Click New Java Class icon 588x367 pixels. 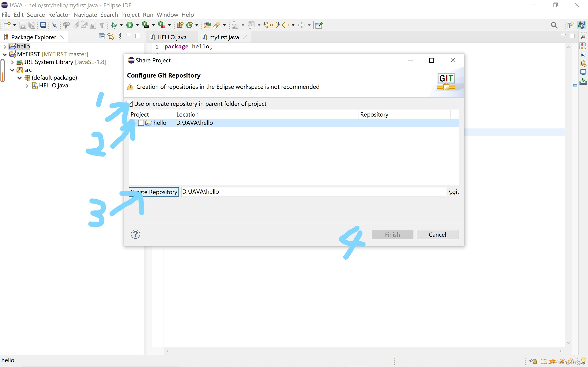tap(189, 25)
